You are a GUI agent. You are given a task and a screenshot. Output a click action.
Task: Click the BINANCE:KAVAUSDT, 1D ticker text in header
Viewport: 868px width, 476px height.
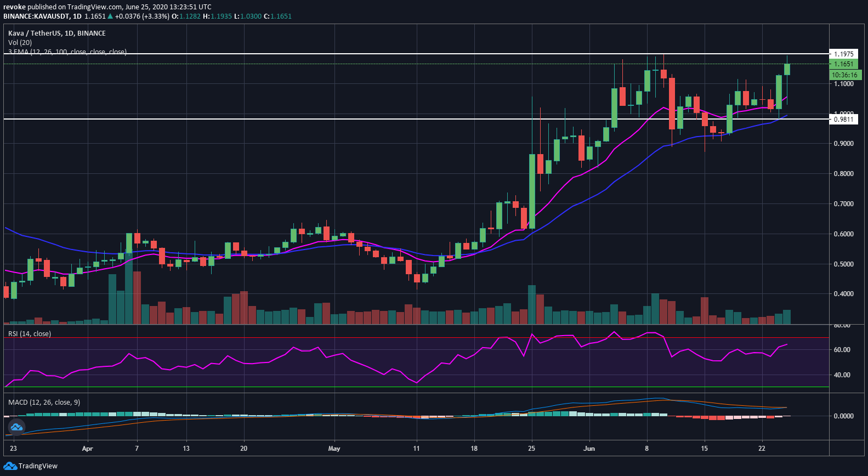click(x=42, y=16)
